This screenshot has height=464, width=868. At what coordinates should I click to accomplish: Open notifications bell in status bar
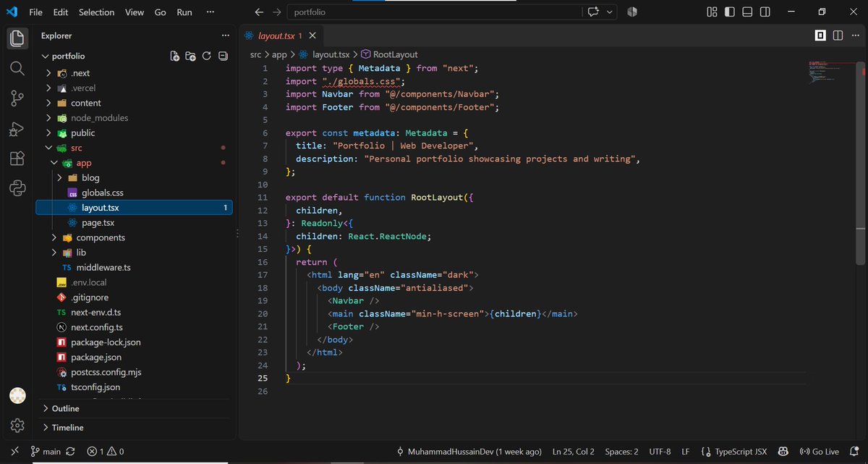pos(854,451)
